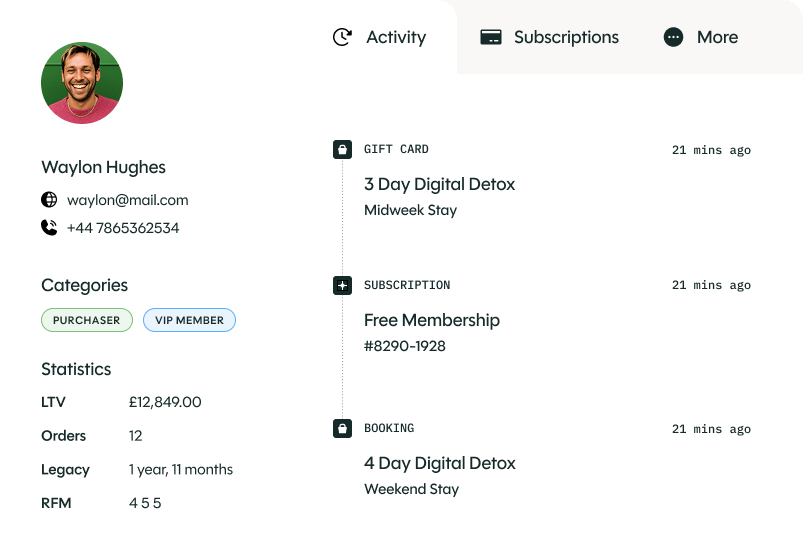Click the Booking bag icon

pyautogui.click(x=342, y=428)
